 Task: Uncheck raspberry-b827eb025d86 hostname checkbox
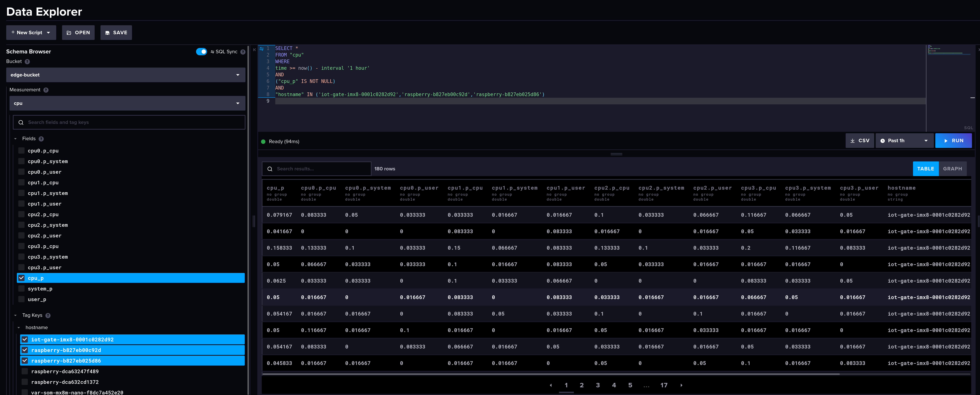click(25, 361)
